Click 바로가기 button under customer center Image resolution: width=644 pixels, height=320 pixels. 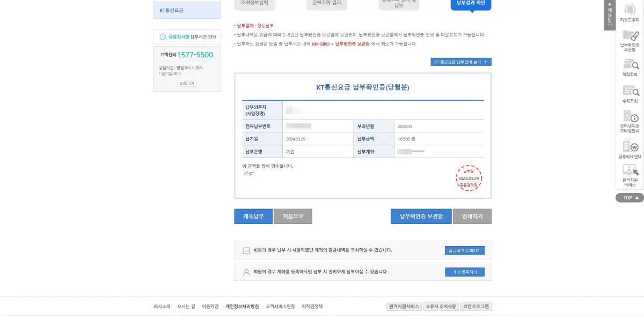click(x=187, y=84)
